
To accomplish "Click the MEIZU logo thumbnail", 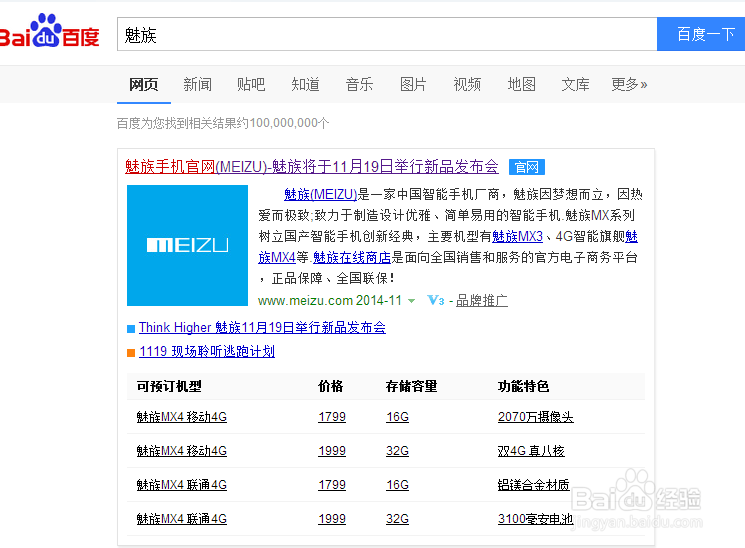I will coord(187,245).
